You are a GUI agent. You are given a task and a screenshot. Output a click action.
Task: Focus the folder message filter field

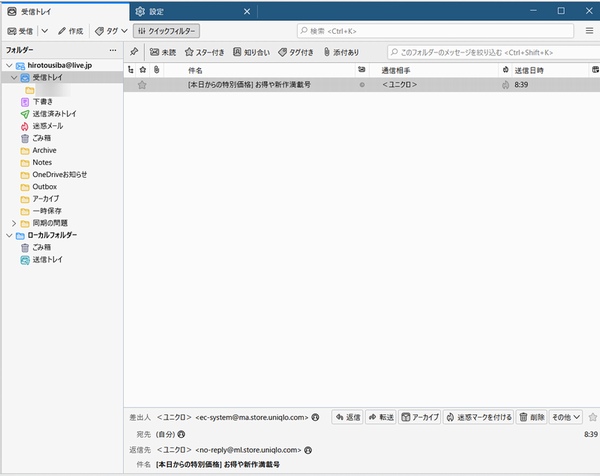click(x=494, y=52)
